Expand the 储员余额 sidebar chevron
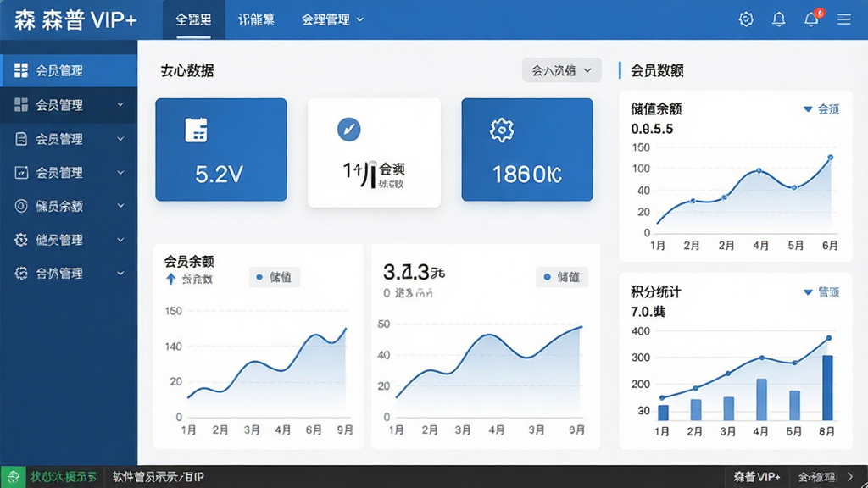The height and width of the screenshot is (488, 868). (120, 206)
